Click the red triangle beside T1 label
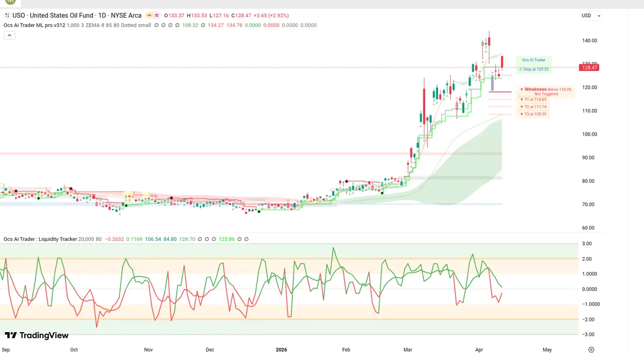This screenshot has height=353, width=644. coord(522,100)
